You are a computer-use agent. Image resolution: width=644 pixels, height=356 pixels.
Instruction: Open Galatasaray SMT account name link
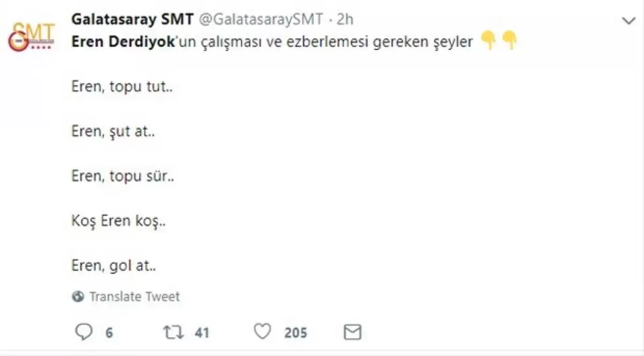click(x=132, y=19)
